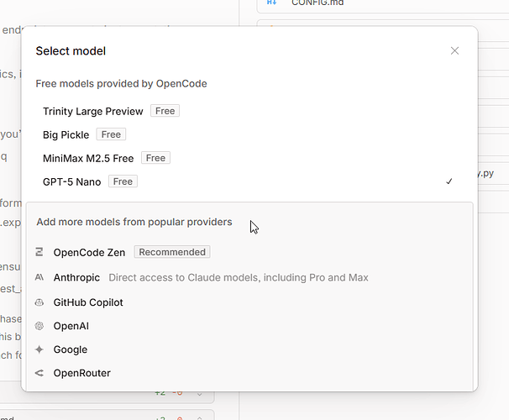Click the OpenRouter logo icon
This screenshot has width=509, height=420.
39,373
